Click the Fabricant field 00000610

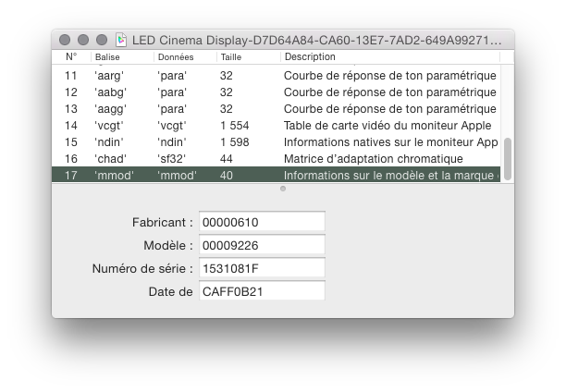(262, 221)
